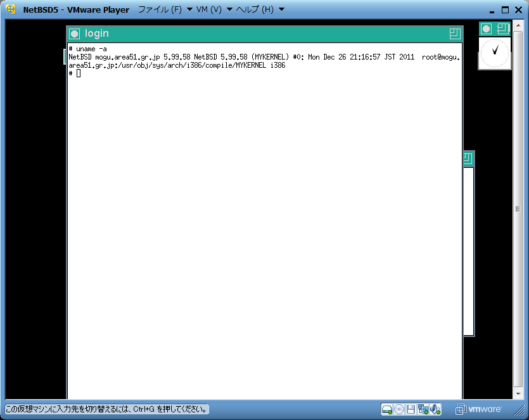529x420 pixels.
Task: Click the 'NetBSD mogu.area51.gr.jp 5.99.58' output line
Action: tap(265, 57)
